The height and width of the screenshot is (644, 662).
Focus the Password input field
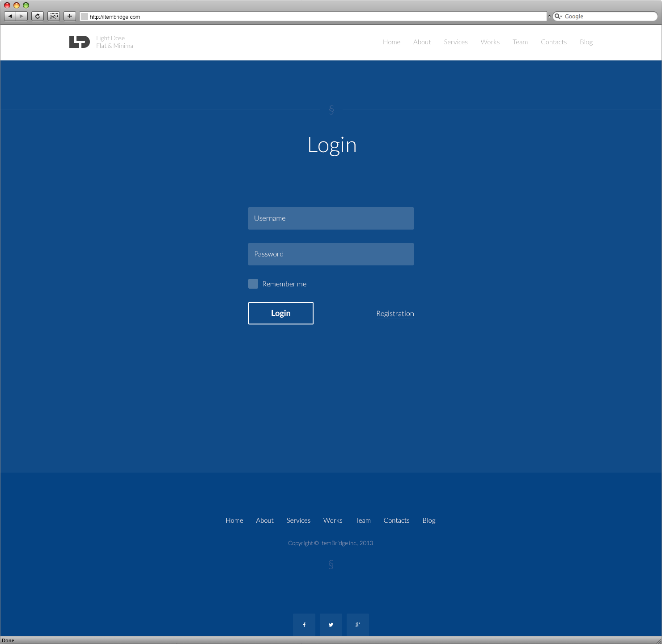point(331,254)
